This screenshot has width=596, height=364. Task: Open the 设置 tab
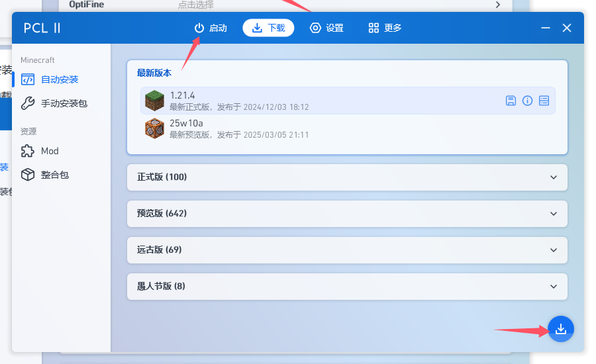(x=326, y=28)
